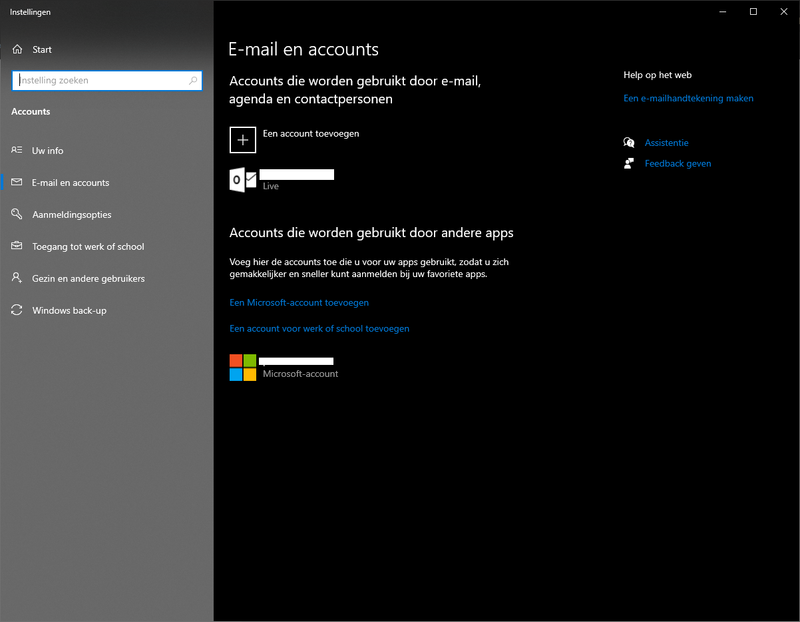Click the briefcase icon for work or school access
Viewport: 800px width, 622px height.
pos(17,246)
